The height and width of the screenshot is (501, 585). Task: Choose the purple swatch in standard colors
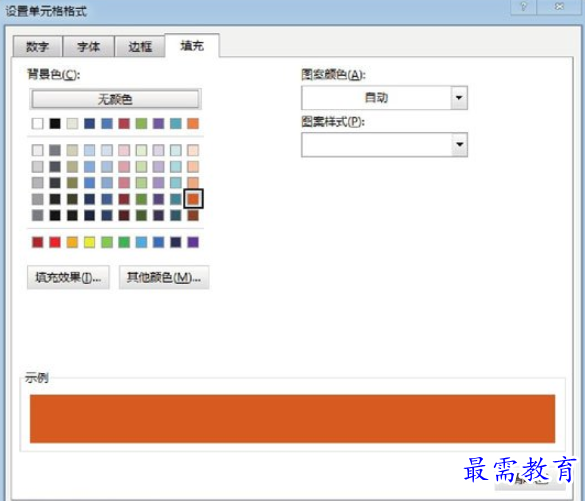click(193, 242)
